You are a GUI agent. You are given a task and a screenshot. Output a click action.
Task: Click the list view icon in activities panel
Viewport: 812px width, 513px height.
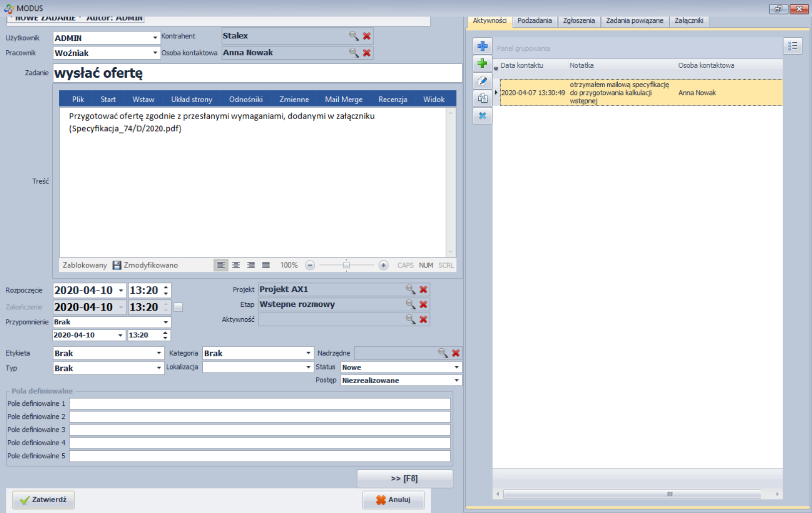click(793, 46)
